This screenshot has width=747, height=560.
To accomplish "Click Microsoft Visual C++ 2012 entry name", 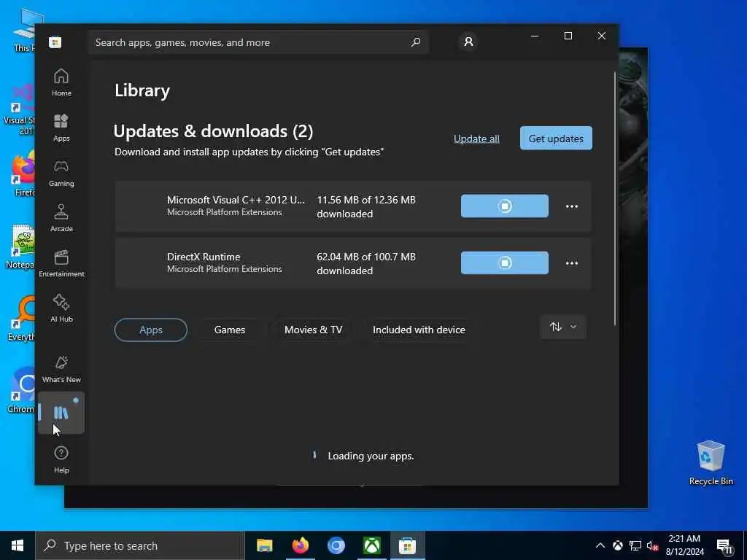I will (x=236, y=200).
